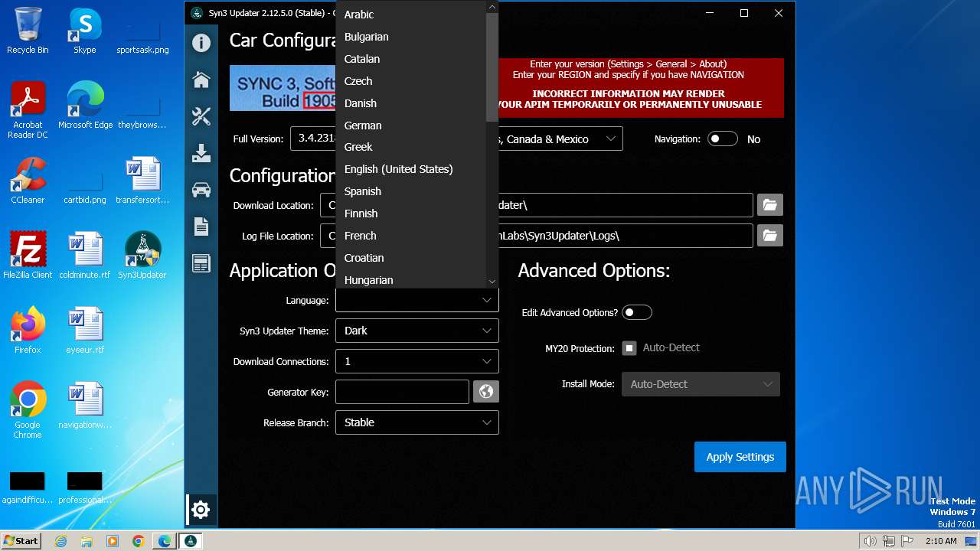This screenshot has width=980, height=551.
Task: Open coldminute.rtf document
Action: 85,256
